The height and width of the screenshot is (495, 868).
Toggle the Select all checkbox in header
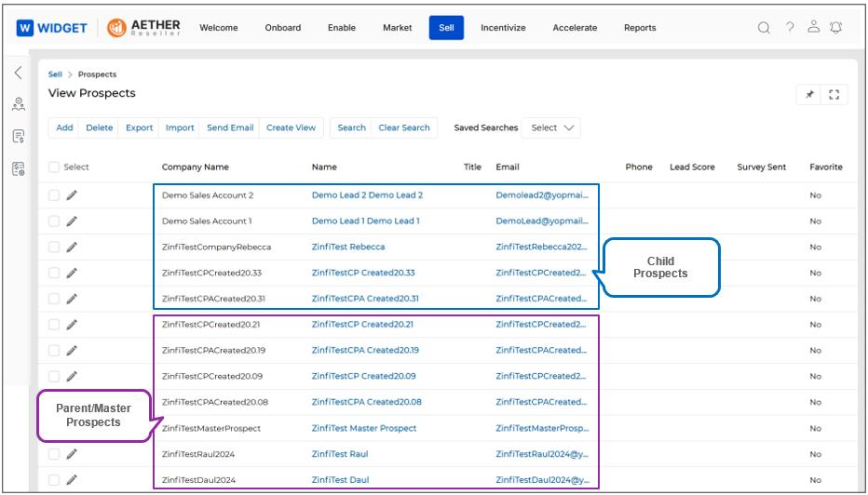click(54, 167)
